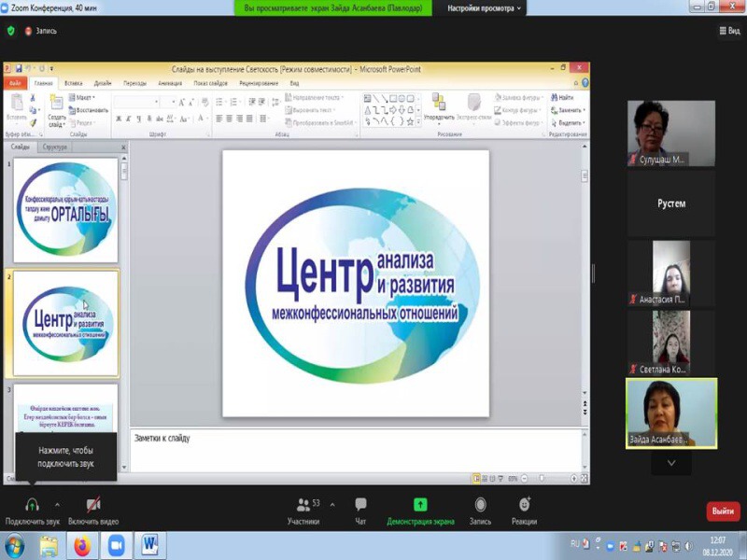Screen dimensions: 747x560
Task: Toggle Bold Ж formatting
Action: click(119, 119)
